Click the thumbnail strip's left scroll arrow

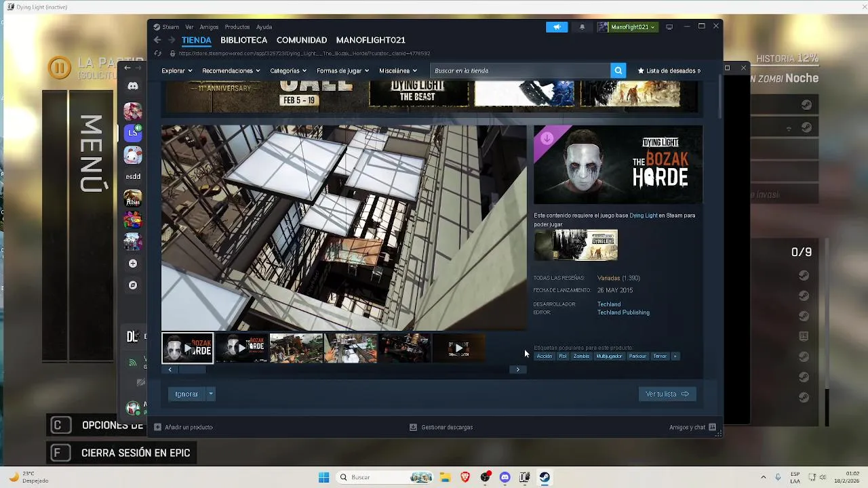[x=170, y=369]
